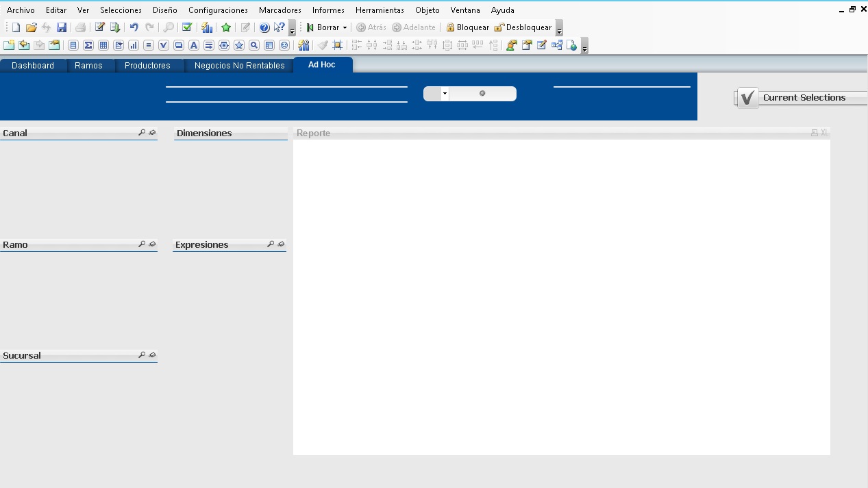The width and height of the screenshot is (868, 488).
Task: Clear selections in the Canal list box
Action: pos(152,132)
